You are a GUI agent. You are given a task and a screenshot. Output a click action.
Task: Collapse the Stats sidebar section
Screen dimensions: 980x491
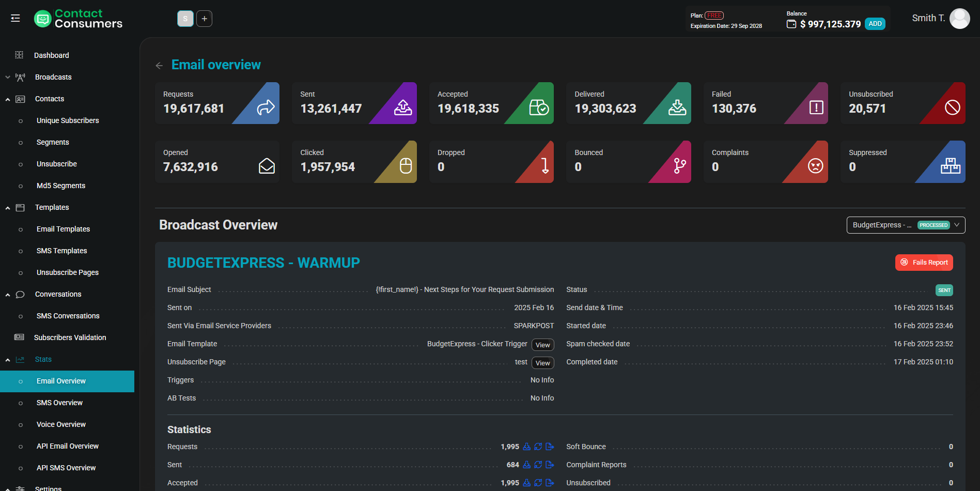point(8,359)
